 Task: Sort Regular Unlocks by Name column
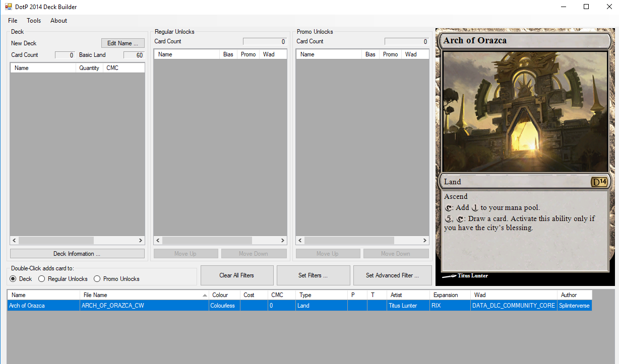187,54
